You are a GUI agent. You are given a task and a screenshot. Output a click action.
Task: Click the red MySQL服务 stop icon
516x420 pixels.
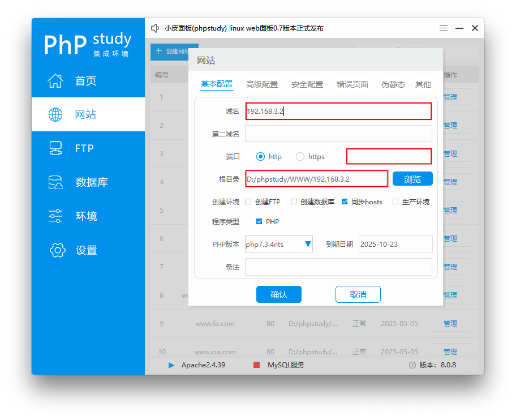point(256,365)
